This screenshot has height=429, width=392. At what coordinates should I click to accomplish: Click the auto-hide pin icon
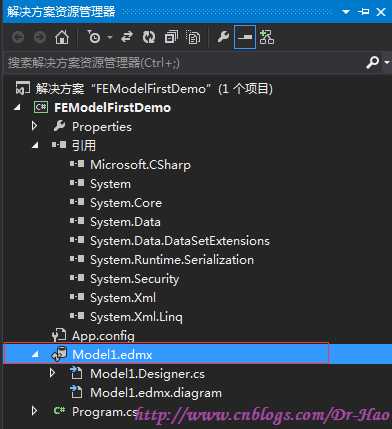click(363, 12)
